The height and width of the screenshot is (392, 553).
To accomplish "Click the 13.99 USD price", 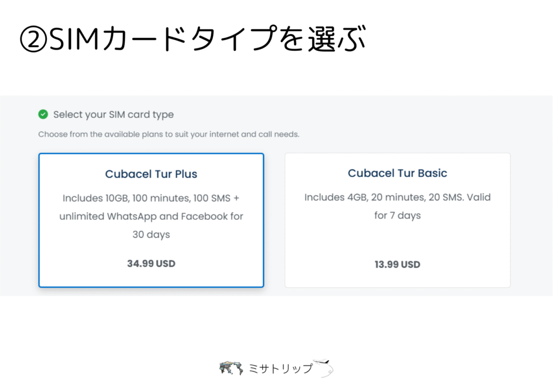I will tap(397, 265).
